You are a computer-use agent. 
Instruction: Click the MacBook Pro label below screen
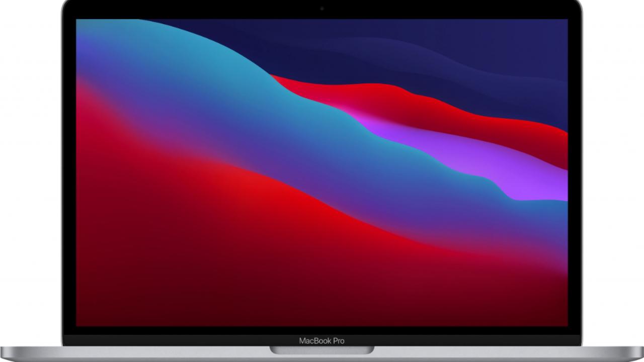[x=322, y=341]
